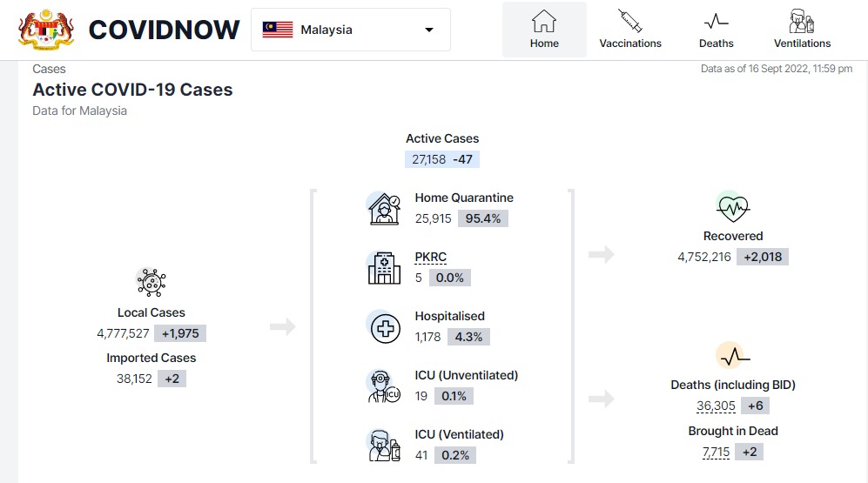The width and height of the screenshot is (868, 483).
Task: Click the Home Quarantine house icon
Action: 384,209
